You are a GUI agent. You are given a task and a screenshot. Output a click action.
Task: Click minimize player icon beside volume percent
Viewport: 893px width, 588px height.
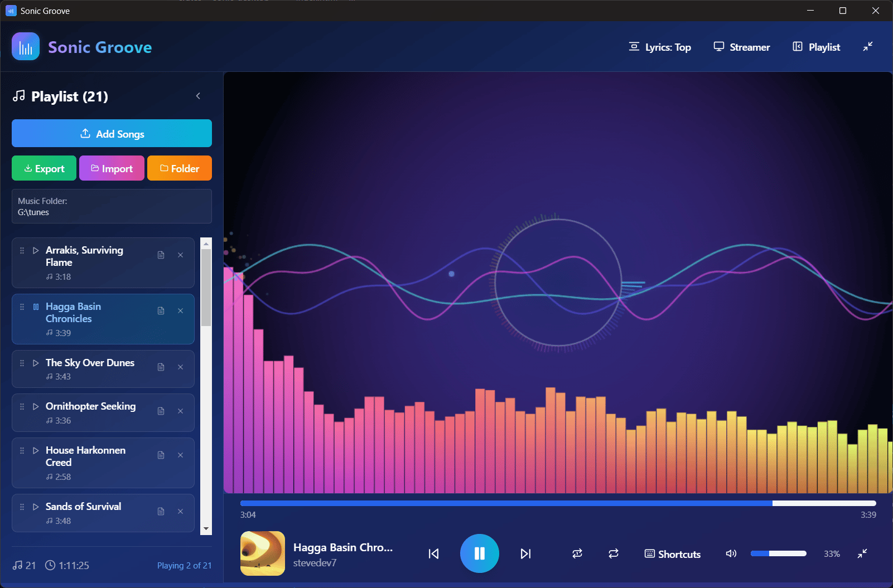862,553
